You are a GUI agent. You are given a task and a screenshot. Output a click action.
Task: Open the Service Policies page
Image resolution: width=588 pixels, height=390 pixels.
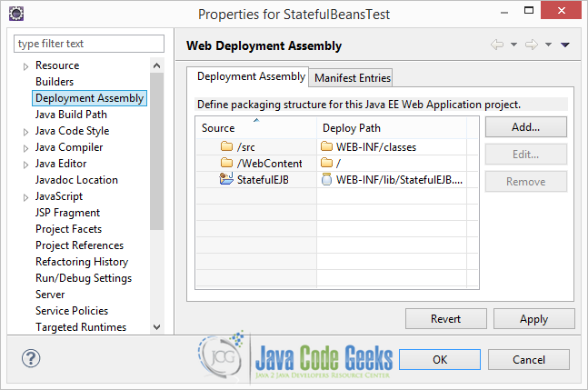[72, 311]
